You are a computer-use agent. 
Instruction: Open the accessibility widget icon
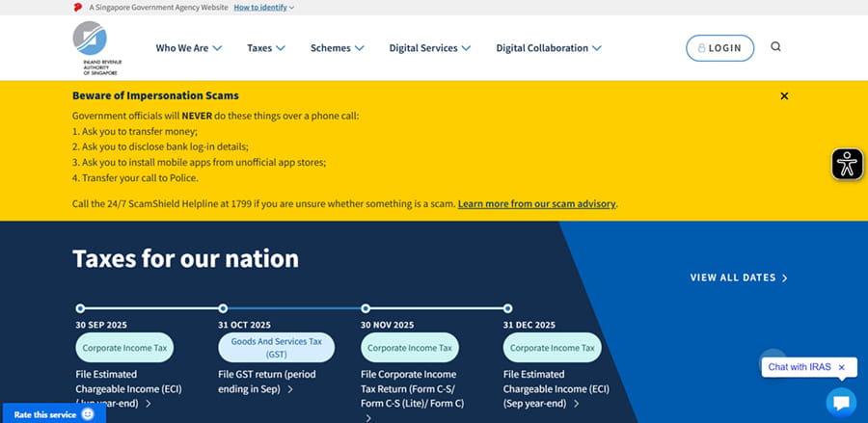[847, 164]
